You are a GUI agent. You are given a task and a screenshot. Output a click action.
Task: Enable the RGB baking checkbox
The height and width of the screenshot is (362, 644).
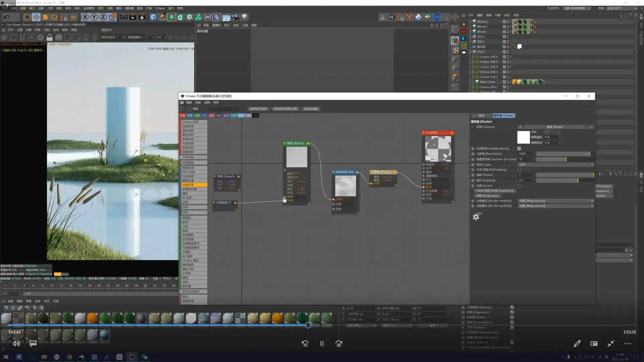[519, 170]
